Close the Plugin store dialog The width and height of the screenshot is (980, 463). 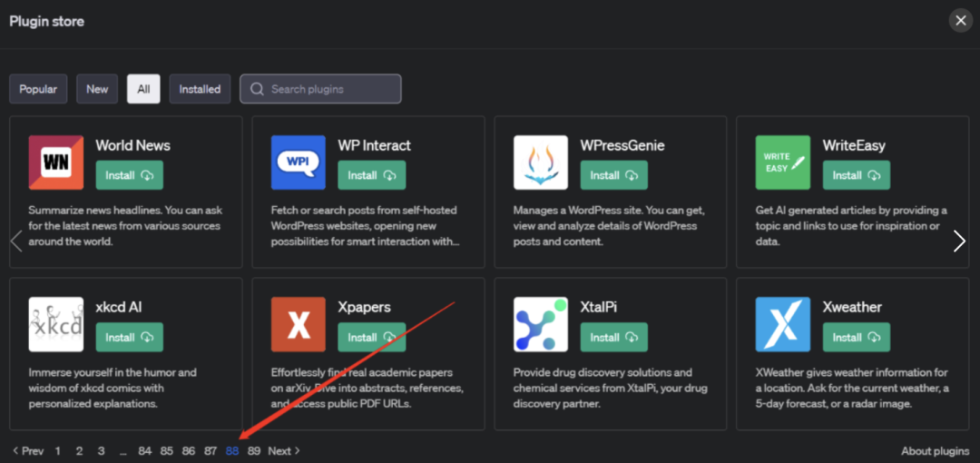961,21
